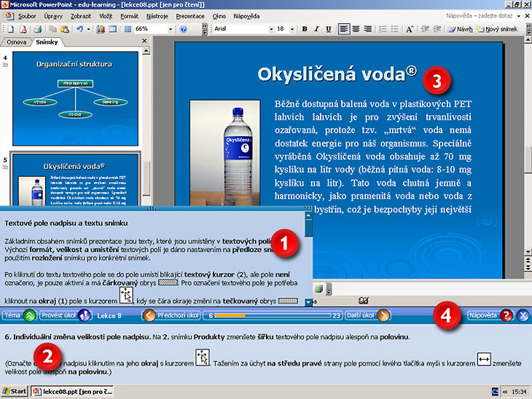
Task: Open the lesson Nápověda help button
Action: click(490, 315)
